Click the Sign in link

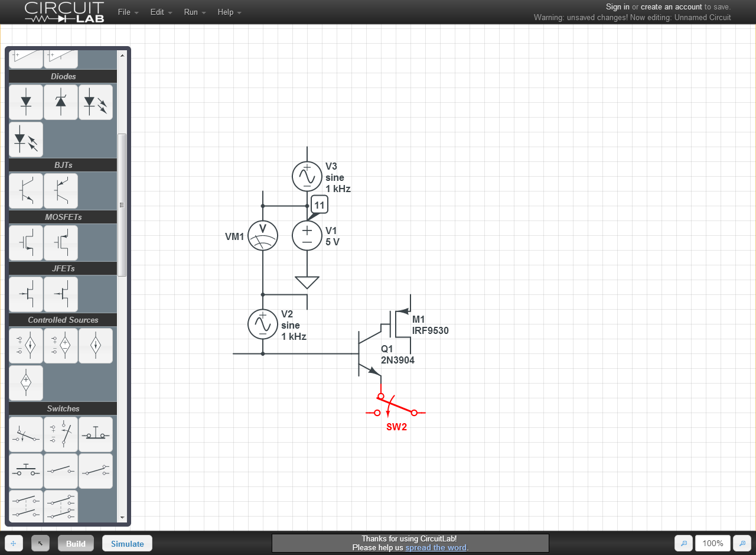pos(618,7)
